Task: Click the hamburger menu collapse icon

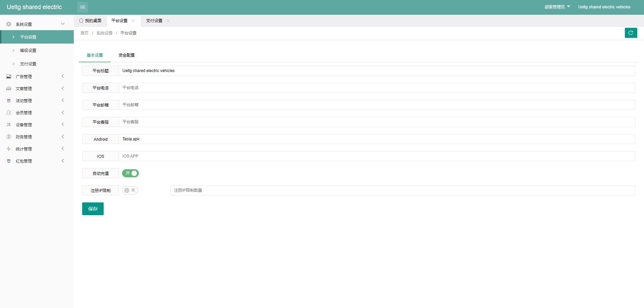Action: 83,7
